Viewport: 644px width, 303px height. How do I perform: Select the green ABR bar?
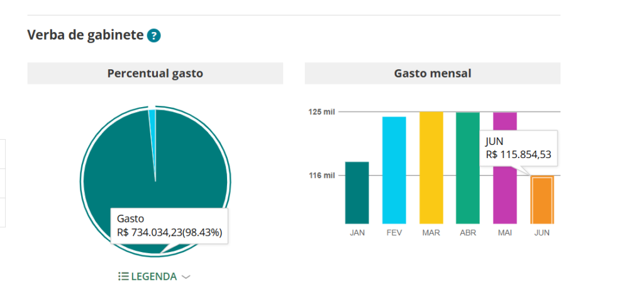(467, 168)
